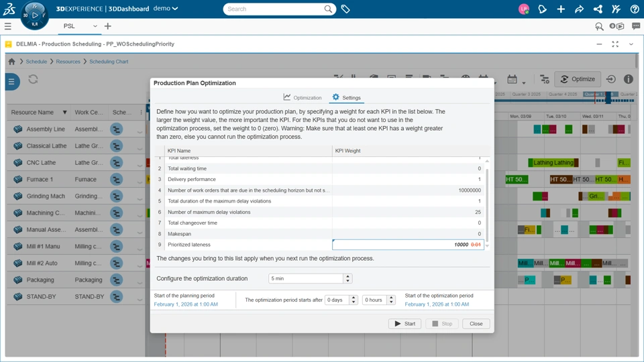Click the 5 min duration field
644x362 pixels.
(x=306, y=278)
